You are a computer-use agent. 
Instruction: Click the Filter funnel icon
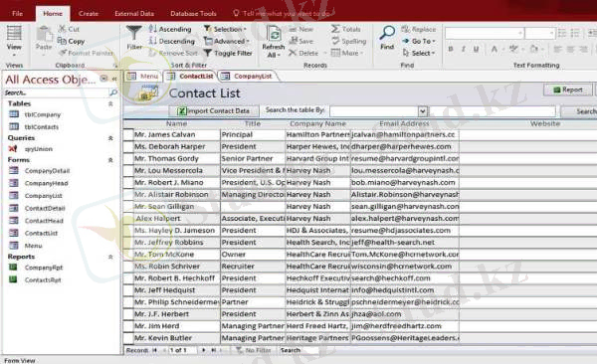click(x=134, y=33)
